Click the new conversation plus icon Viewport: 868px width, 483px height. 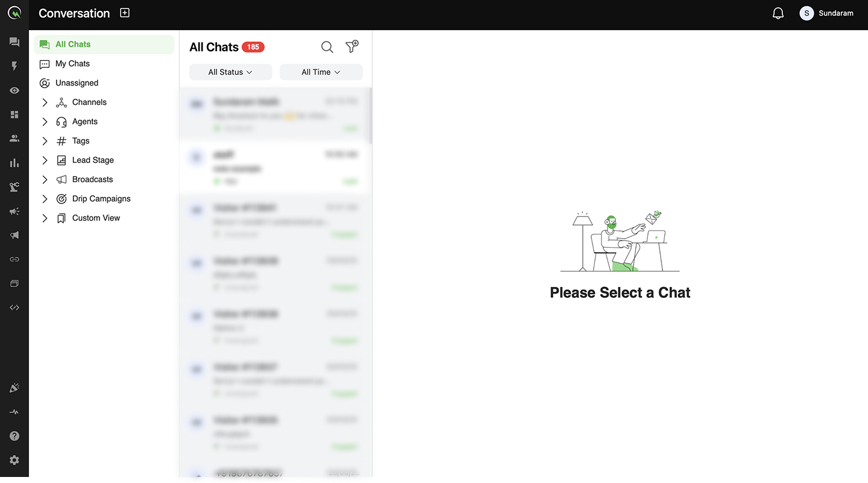(x=125, y=13)
